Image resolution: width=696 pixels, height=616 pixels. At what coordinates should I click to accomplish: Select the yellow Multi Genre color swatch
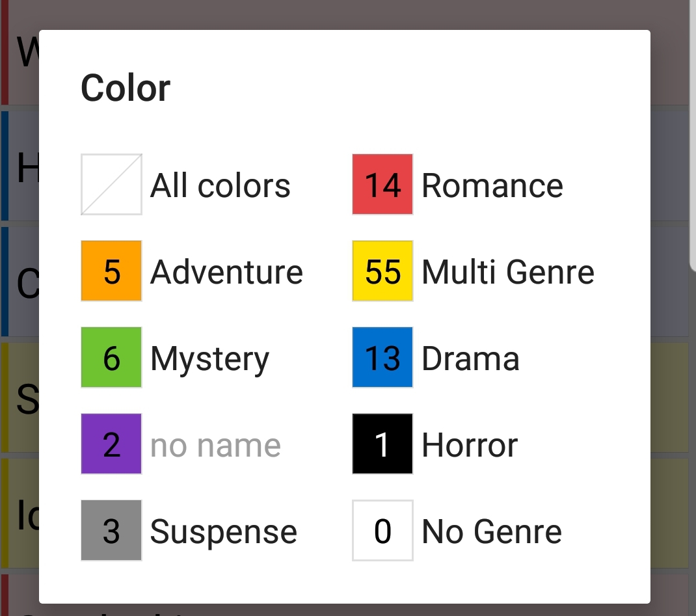[x=382, y=271]
